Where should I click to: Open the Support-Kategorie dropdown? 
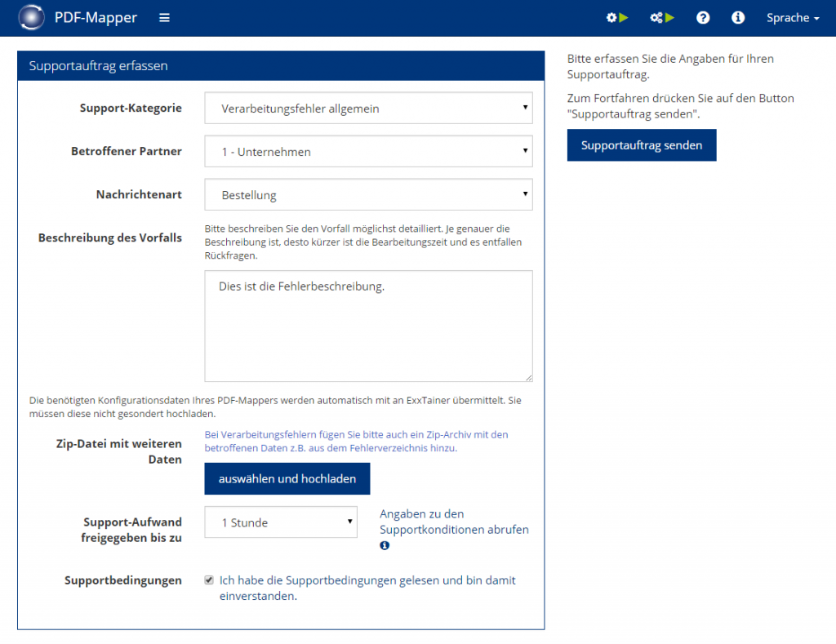click(x=368, y=109)
